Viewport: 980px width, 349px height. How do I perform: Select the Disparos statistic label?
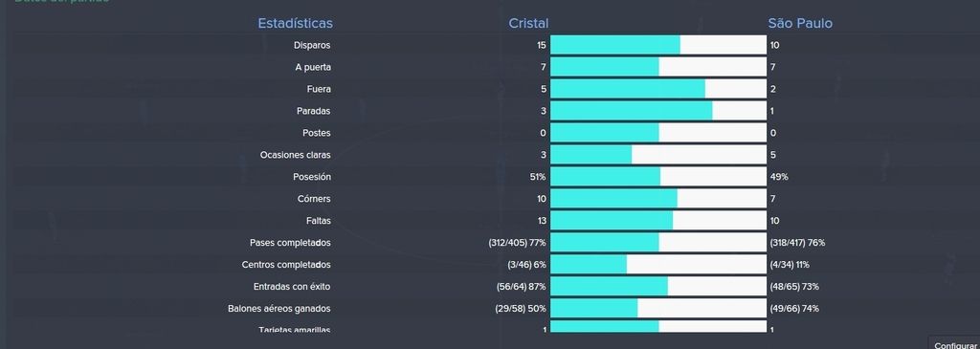pyautogui.click(x=312, y=45)
